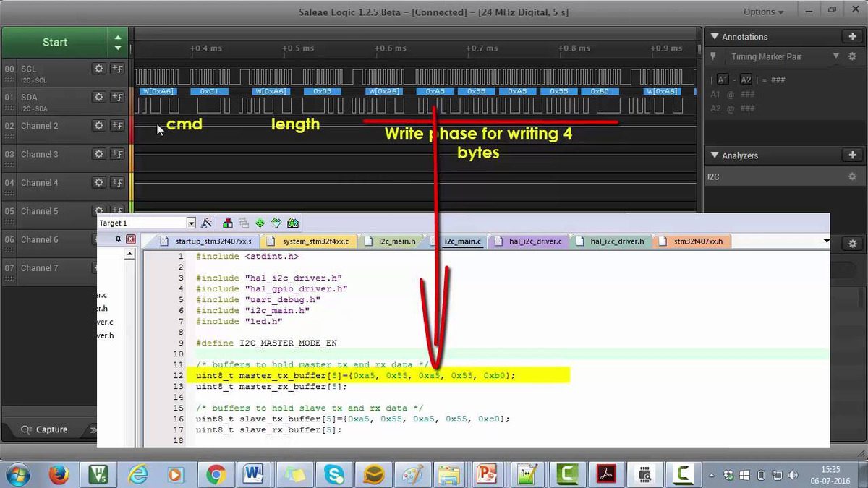Select the A2 timing marker

click(746, 80)
